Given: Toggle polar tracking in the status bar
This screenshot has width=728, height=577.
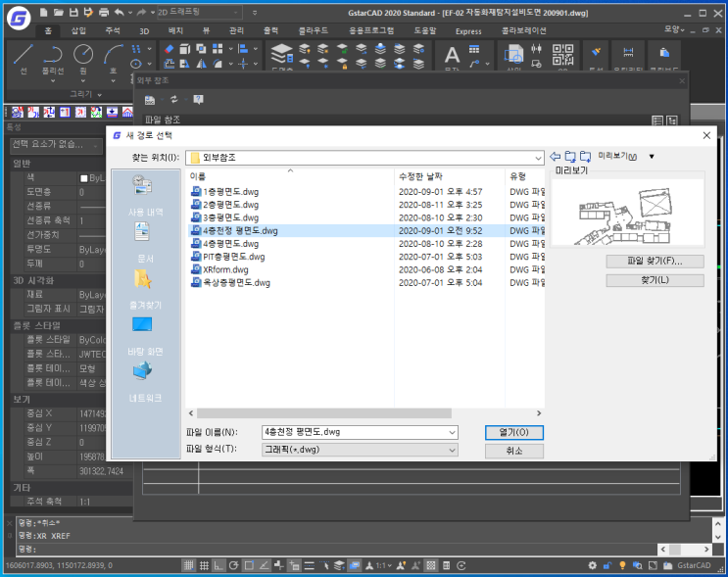Looking at the screenshot, I should tap(233, 565).
